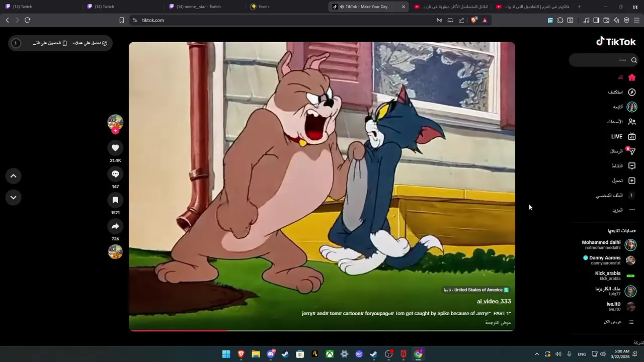Expand the More (المزيد) menu
Viewport: 644px width, 362px height.
624,210
